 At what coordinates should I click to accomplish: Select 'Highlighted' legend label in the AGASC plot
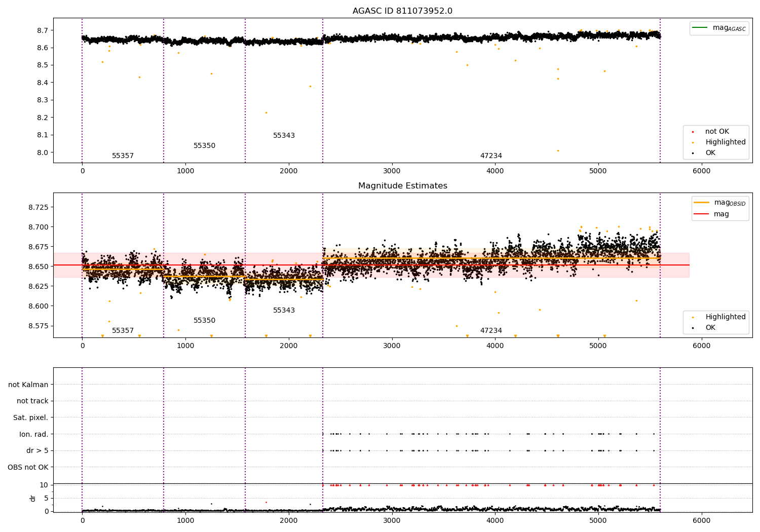tap(726, 142)
